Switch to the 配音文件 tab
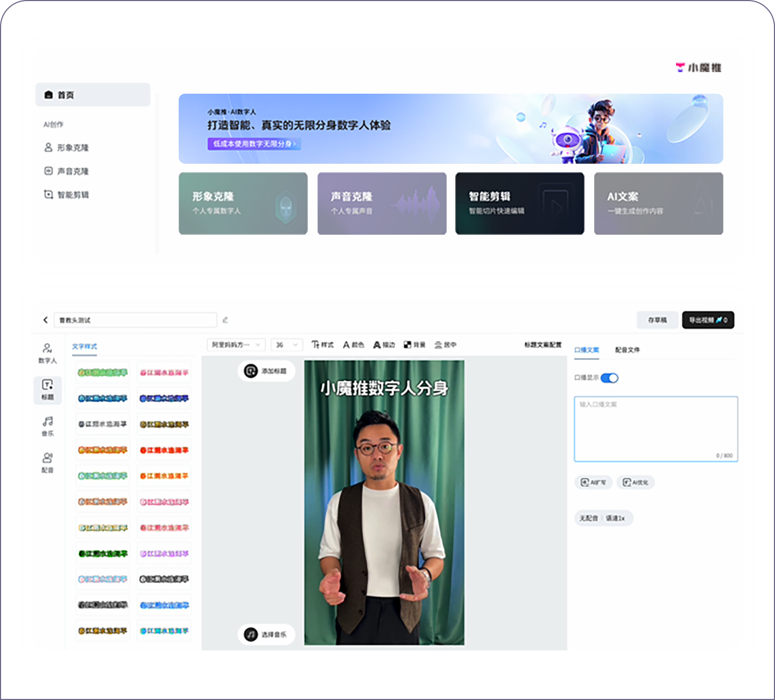Screen dimensions: 775x700 628,350
